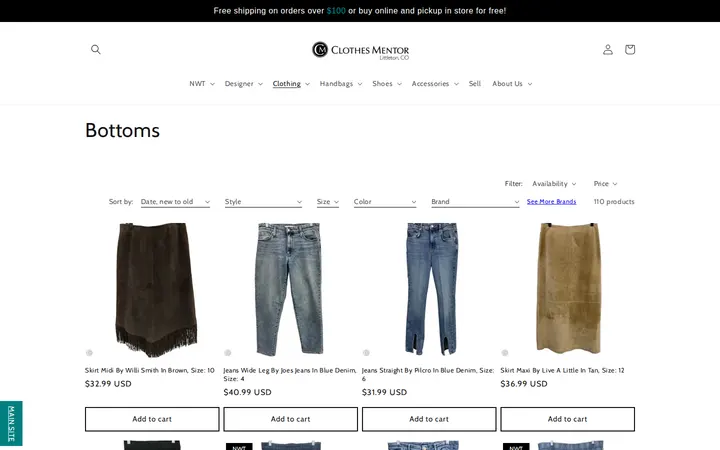
Task: Open the Size filter dropdown
Action: coord(327,202)
